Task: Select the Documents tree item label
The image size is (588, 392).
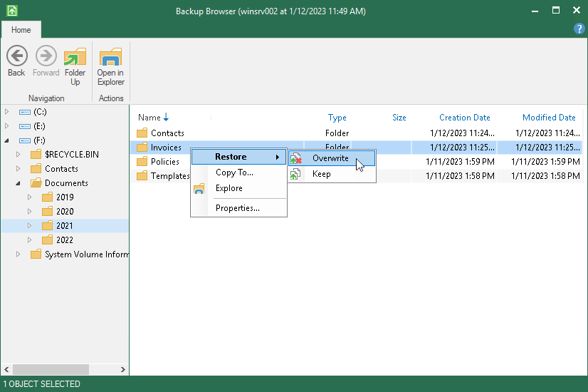Action: tap(66, 183)
